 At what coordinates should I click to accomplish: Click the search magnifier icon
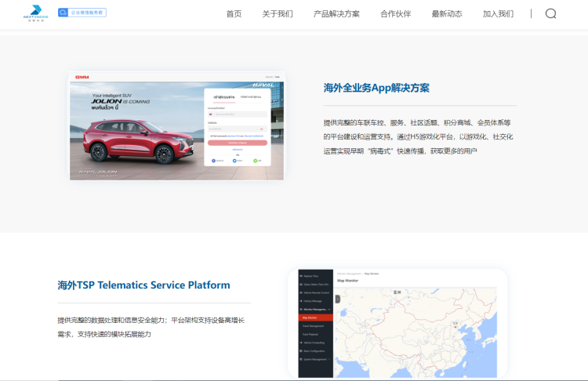(550, 13)
